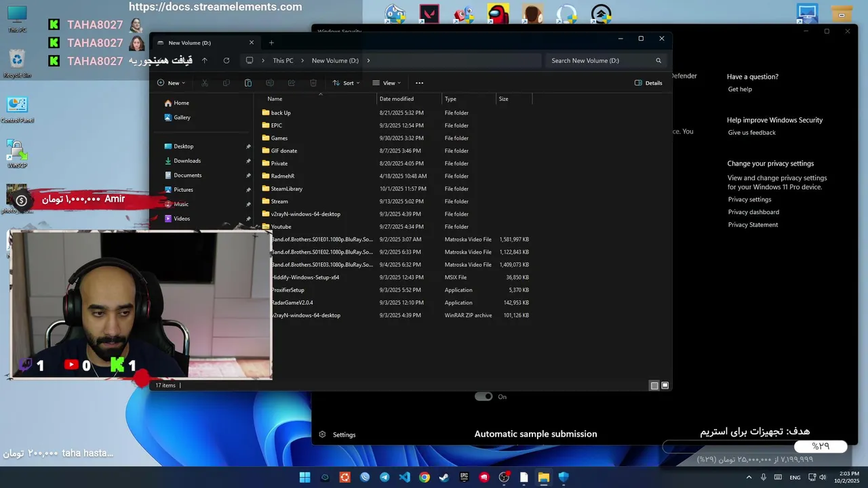Expand the chevron after New Volume (D:) breadcrumb
The image size is (868, 488).
[368, 60]
